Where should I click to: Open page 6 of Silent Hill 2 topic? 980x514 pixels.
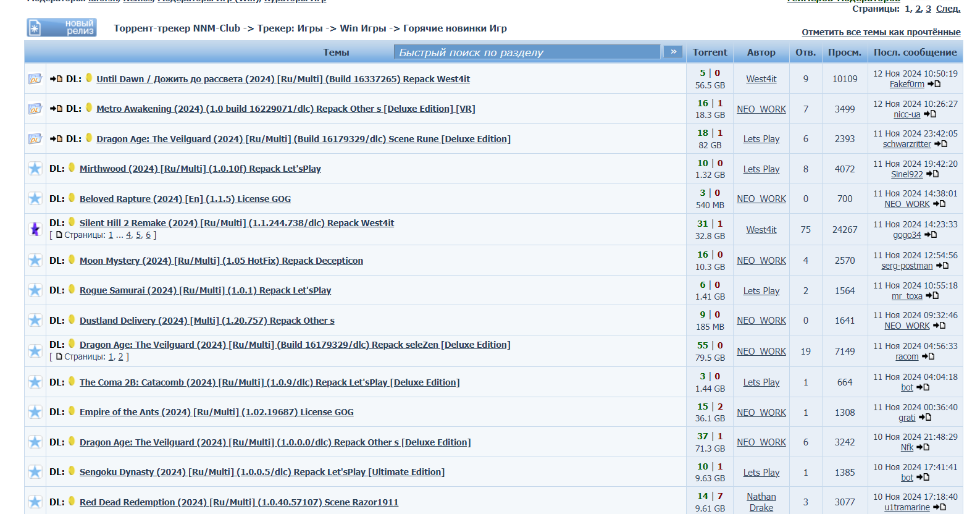pyautogui.click(x=148, y=235)
